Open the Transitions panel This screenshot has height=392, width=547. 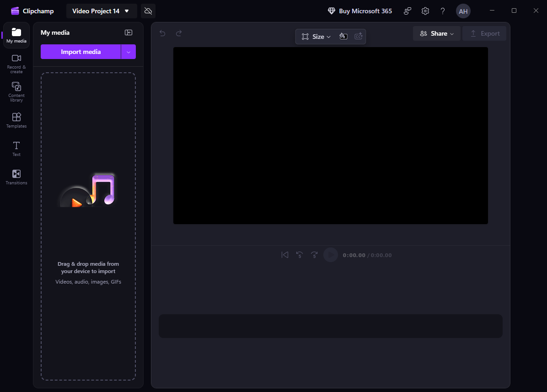click(16, 177)
